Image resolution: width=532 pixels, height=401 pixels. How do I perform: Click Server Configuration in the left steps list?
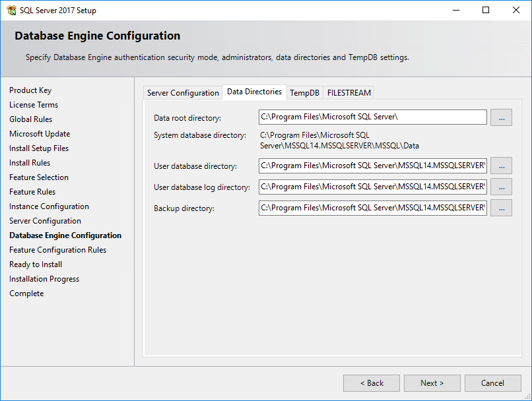[x=45, y=221]
